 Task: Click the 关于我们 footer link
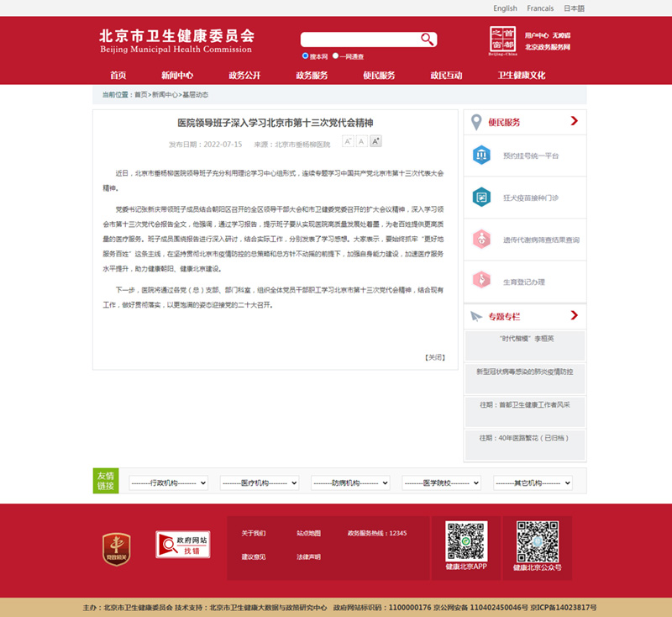click(254, 532)
